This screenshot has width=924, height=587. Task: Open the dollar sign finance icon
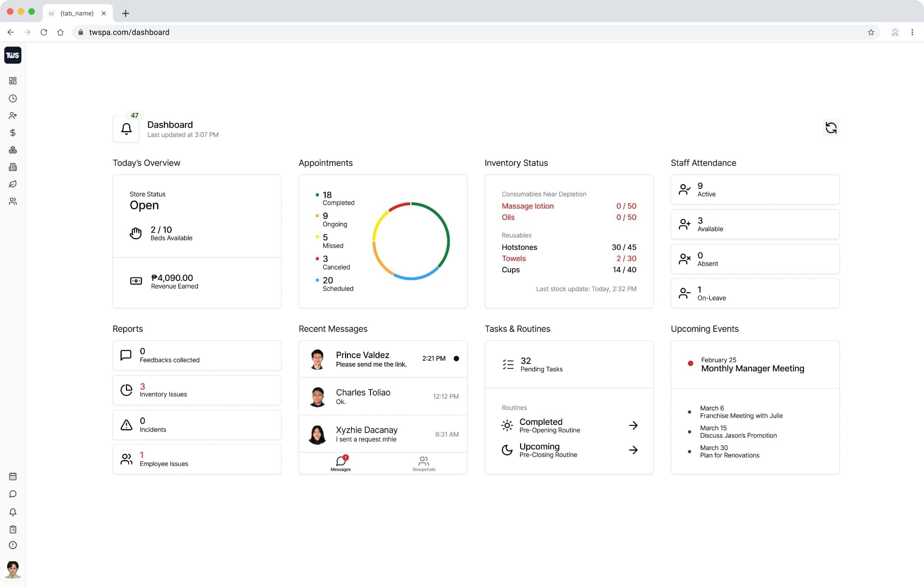point(13,133)
